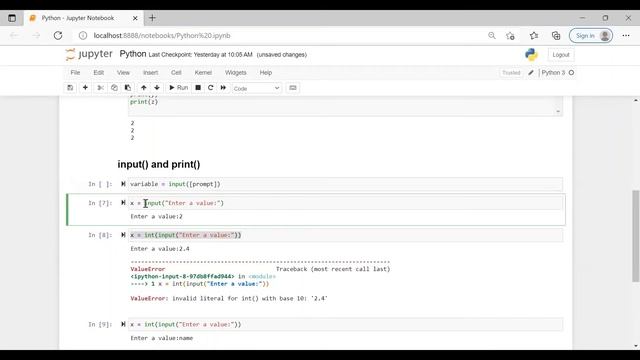Open the Insert menu
Viewport: 640px width, 360px height.
(150, 73)
